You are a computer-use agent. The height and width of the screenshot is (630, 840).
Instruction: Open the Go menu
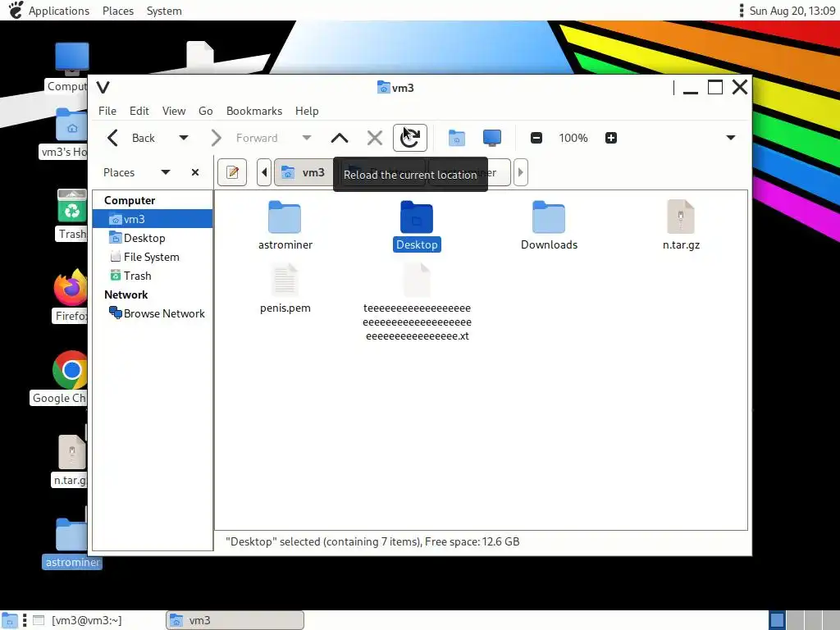(x=206, y=111)
